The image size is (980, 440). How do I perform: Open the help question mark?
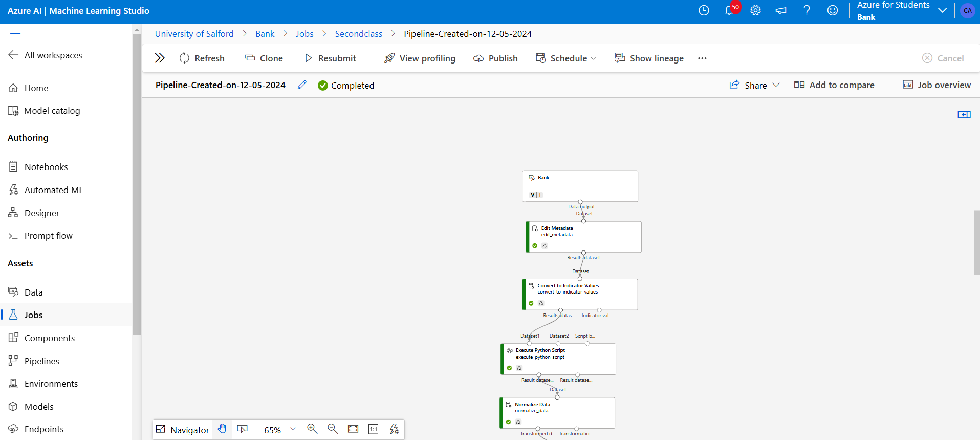807,10
